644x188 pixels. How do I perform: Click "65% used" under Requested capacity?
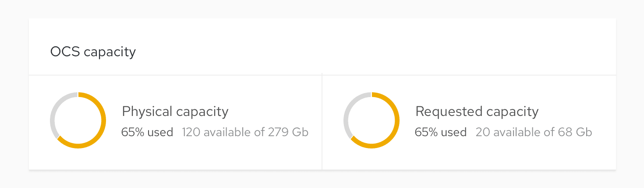441,132
